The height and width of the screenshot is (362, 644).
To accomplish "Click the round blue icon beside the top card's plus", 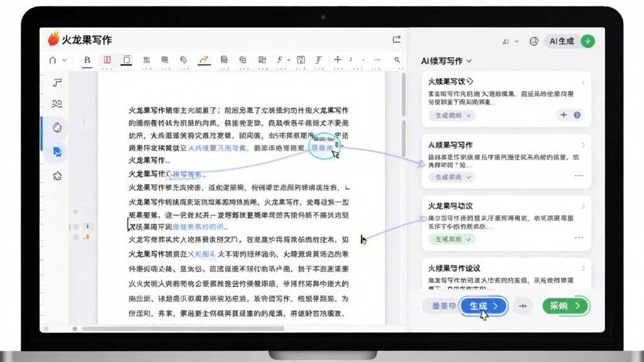I will (x=577, y=115).
